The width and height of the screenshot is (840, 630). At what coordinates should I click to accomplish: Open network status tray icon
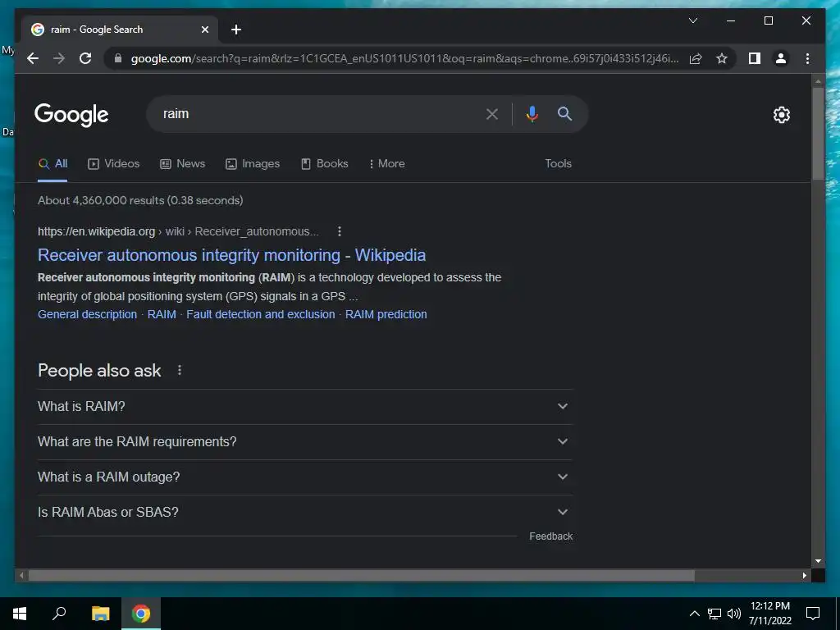714,614
